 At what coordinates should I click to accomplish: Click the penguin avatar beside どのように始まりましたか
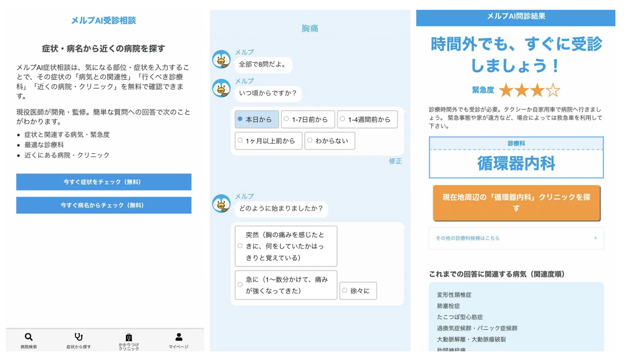coord(222,205)
